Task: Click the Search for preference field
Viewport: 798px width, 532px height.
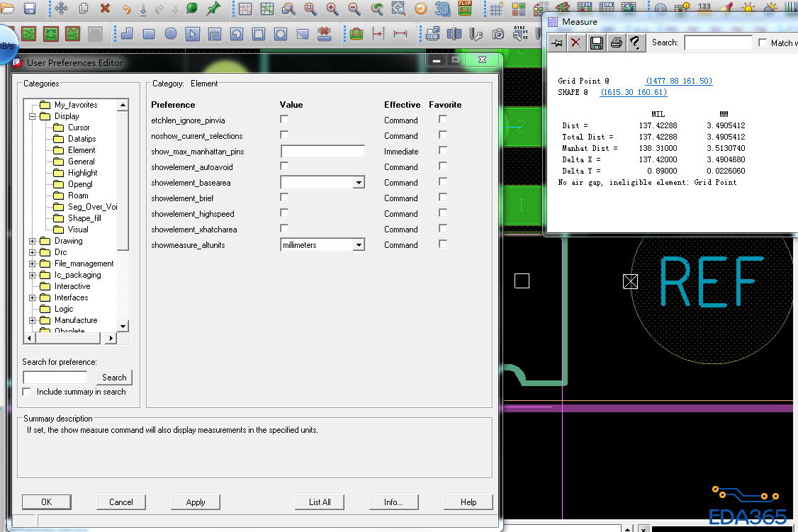Action: point(55,378)
